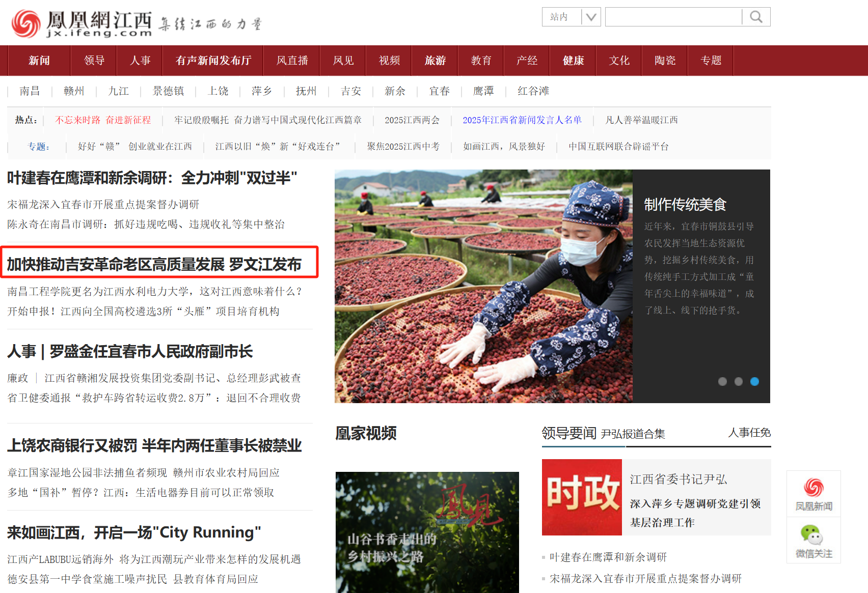Open 2025年江西省新闻发言人名单 link

click(x=522, y=120)
